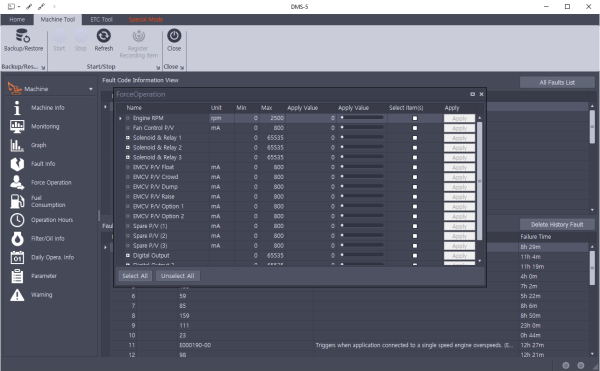Check the Spare P/V (1) checkbox
The height and width of the screenshot is (371, 600).
[x=415, y=226]
